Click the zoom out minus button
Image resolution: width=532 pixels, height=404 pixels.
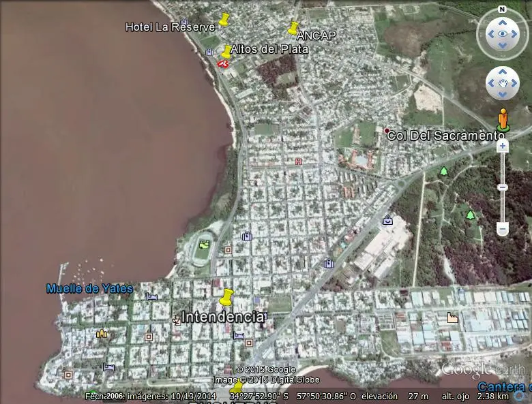[x=503, y=230]
